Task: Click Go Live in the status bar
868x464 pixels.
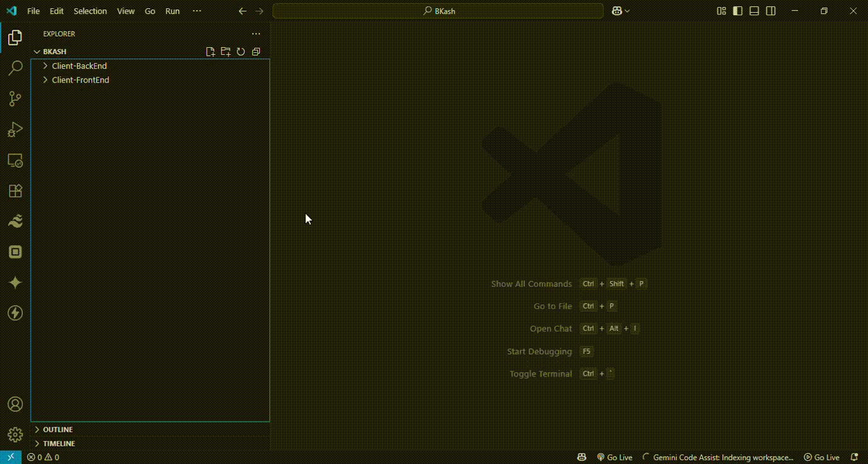Action: click(x=614, y=457)
